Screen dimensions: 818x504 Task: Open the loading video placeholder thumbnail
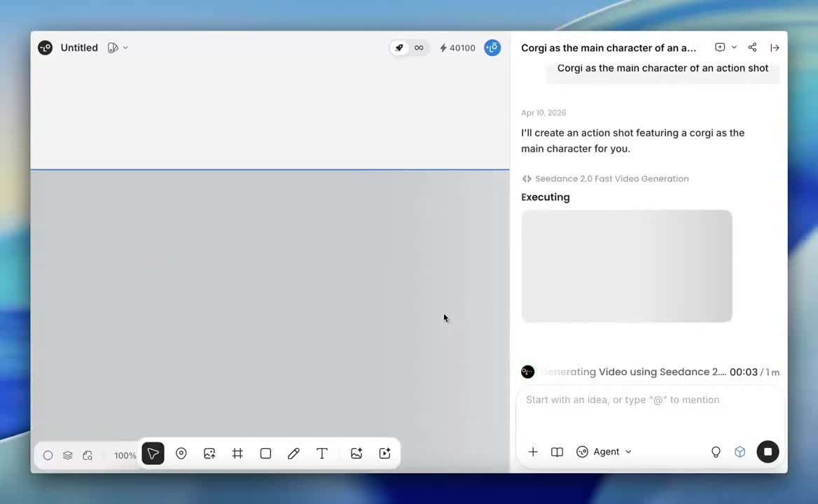click(627, 266)
